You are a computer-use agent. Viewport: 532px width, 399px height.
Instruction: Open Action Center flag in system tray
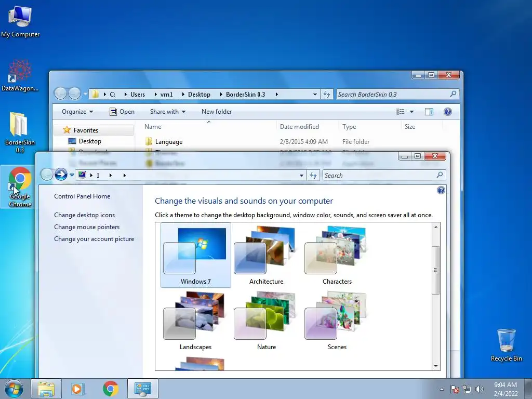[x=454, y=390]
